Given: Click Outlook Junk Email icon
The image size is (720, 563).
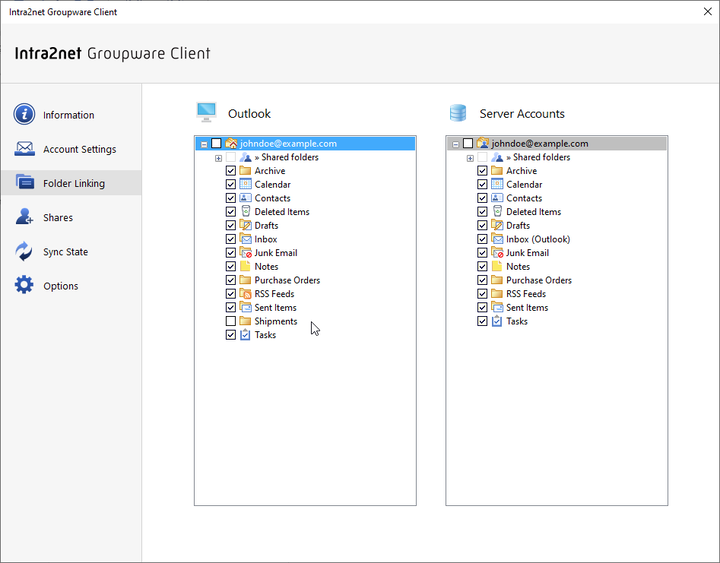Looking at the screenshot, I should click(246, 253).
